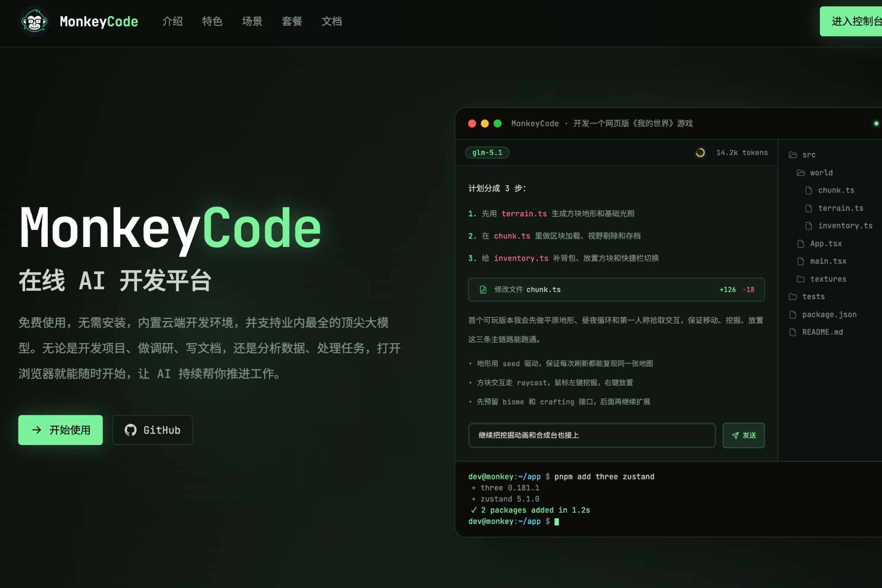Open the GitHub link button
The height and width of the screenshot is (588, 882).
point(152,430)
